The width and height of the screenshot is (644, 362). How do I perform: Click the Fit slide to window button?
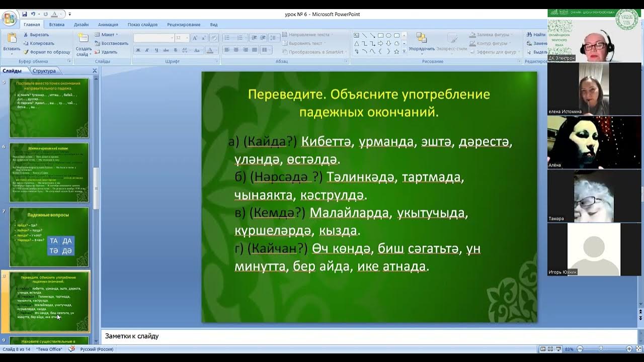click(x=638, y=349)
